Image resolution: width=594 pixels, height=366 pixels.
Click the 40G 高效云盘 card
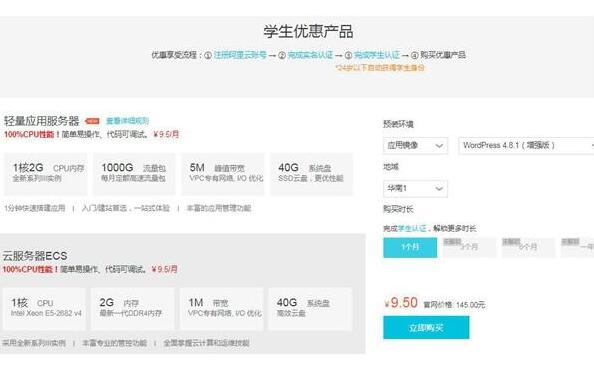310,309
